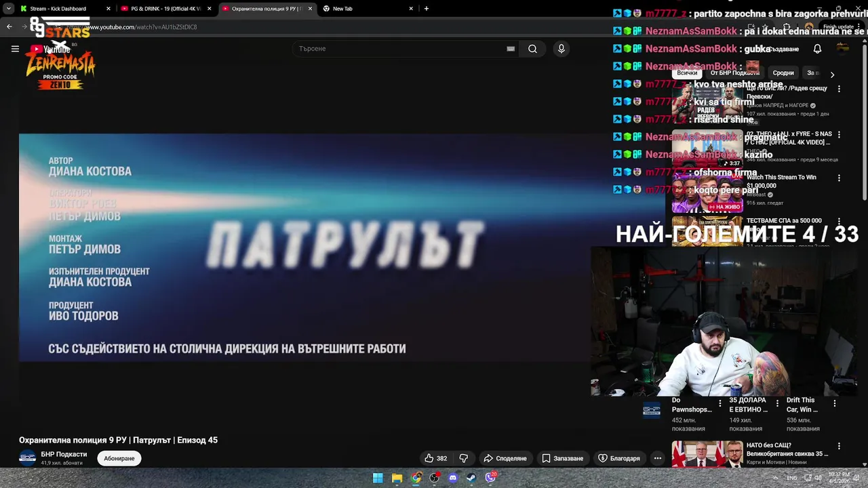Click БНР Подкасти channel avatar
The height and width of the screenshot is (488, 868).
point(27,458)
